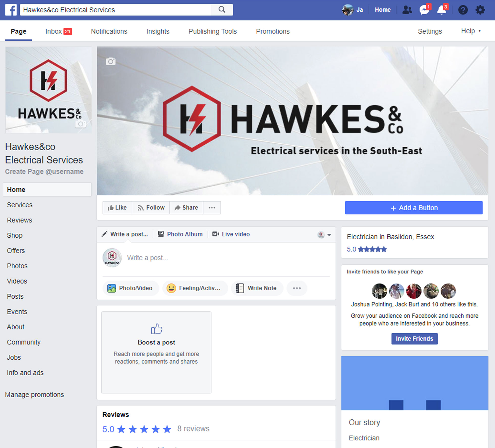
Task: Open the Publishing Tools tab
Action: 213,31
